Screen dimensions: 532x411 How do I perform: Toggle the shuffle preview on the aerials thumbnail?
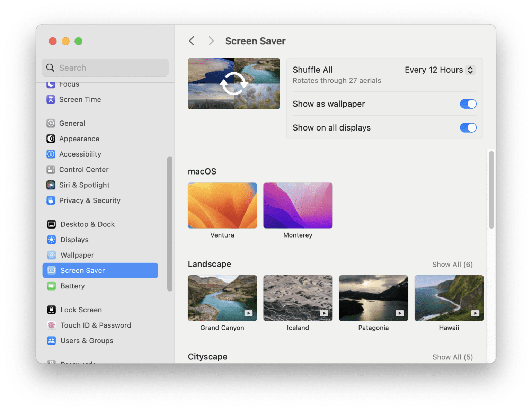[233, 83]
